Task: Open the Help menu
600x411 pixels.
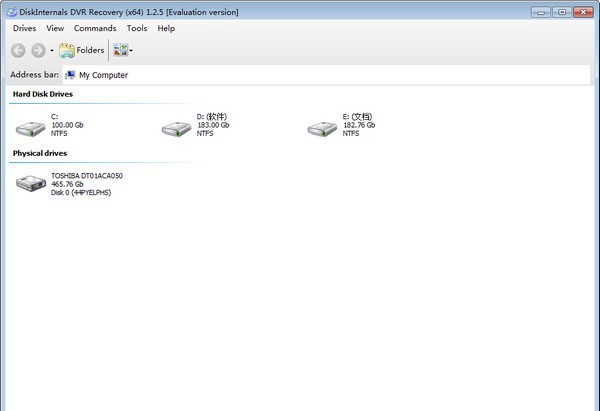Action: [x=166, y=28]
